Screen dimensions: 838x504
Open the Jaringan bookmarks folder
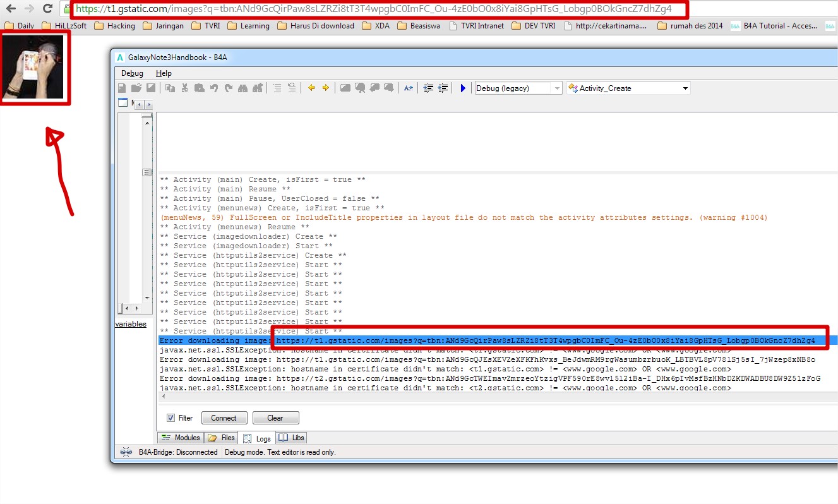point(164,26)
